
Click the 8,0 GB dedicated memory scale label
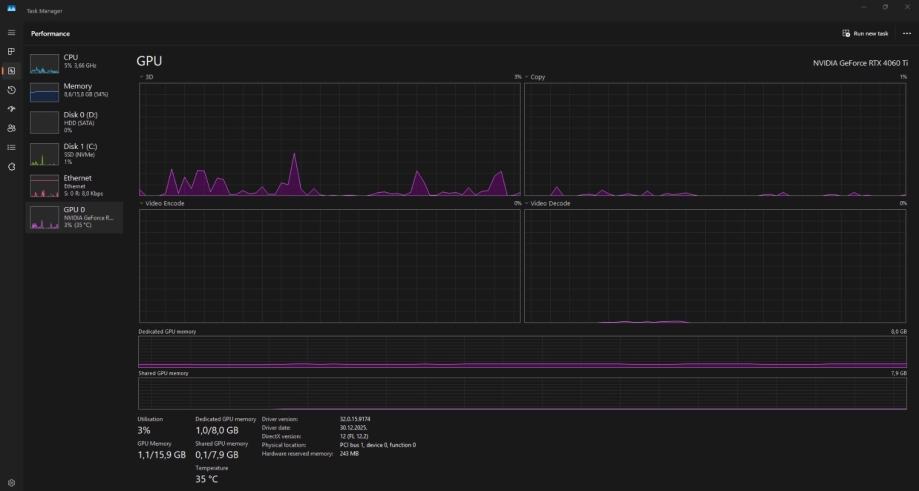[x=898, y=332]
